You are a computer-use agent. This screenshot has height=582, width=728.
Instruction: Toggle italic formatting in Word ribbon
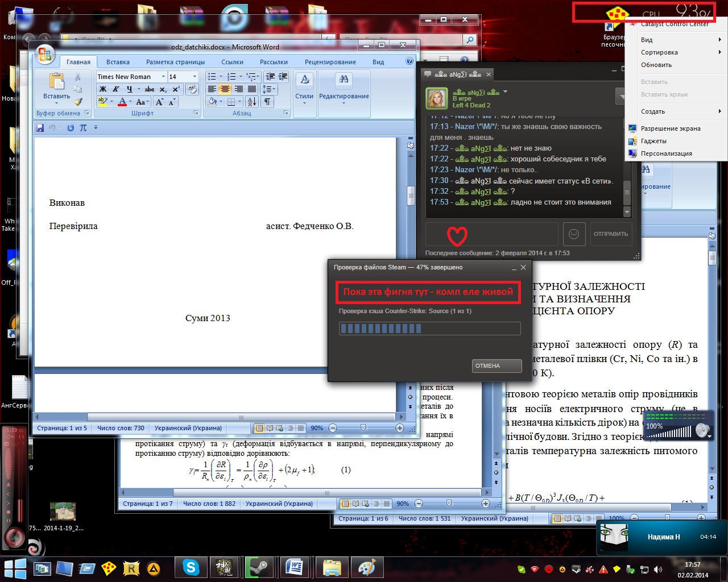coord(116,89)
